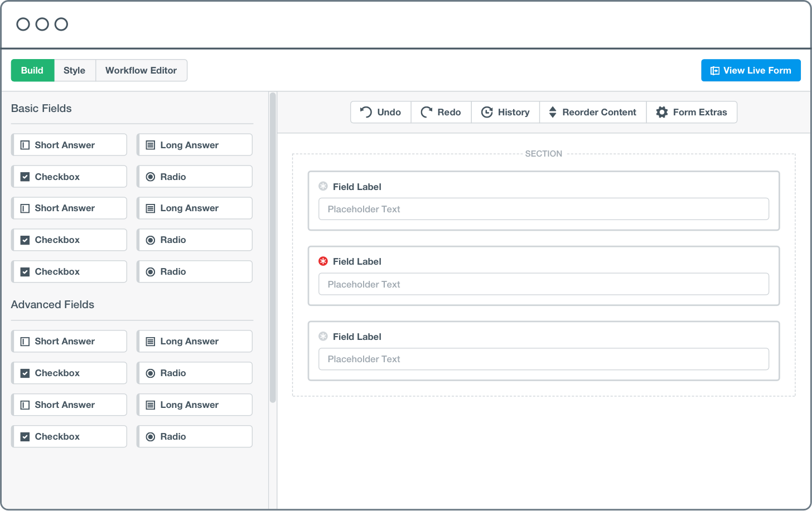Click the Reorder Content arrows icon
Viewport: 812px width, 511px height.
553,112
